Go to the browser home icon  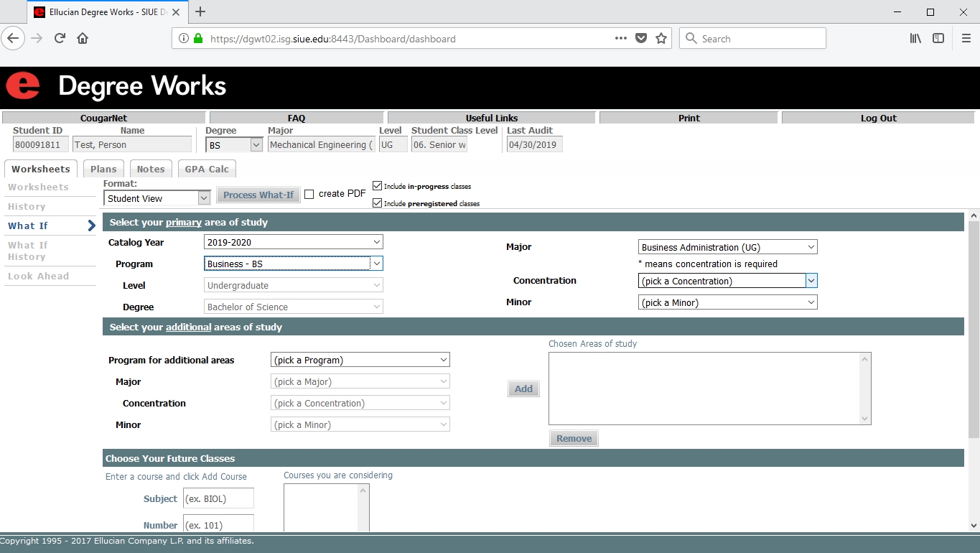click(x=83, y=39)
